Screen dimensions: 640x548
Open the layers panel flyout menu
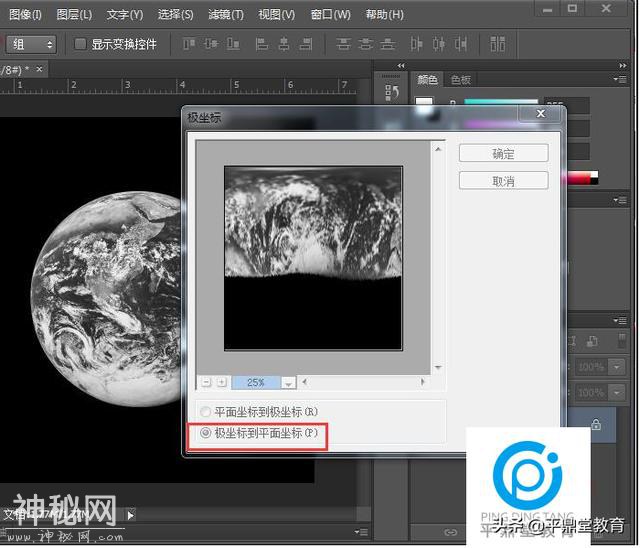click(620, 321)
